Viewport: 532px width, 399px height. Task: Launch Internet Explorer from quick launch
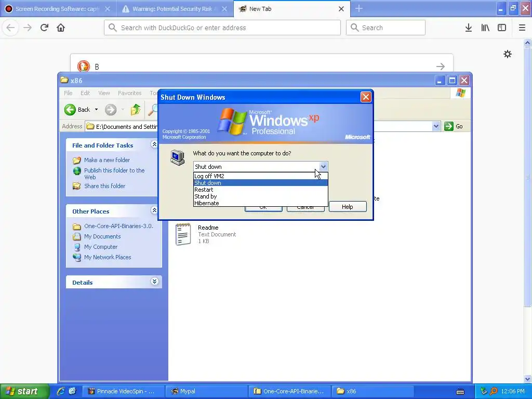tap(61, 391)
